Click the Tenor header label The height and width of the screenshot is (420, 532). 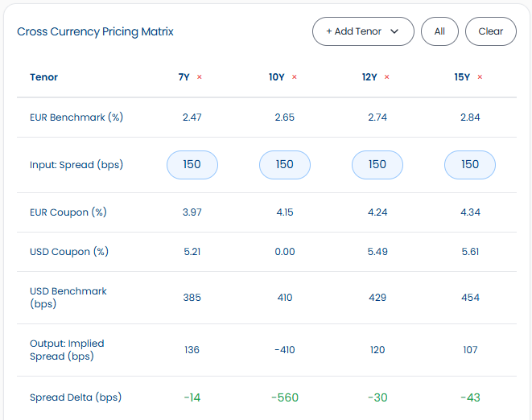(44, 77)
